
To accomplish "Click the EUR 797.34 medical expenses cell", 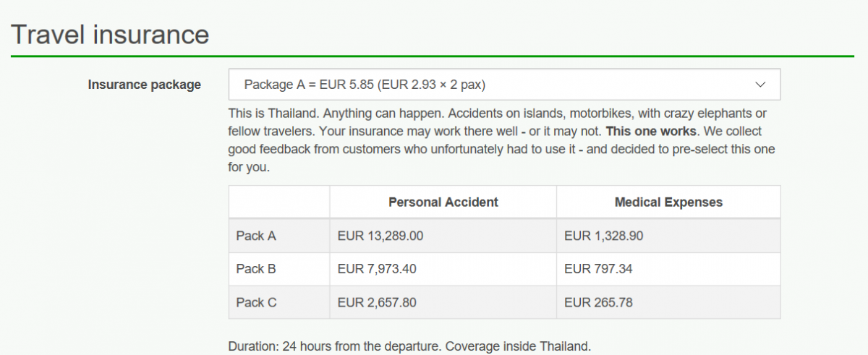I will click(x=598, y=269).
